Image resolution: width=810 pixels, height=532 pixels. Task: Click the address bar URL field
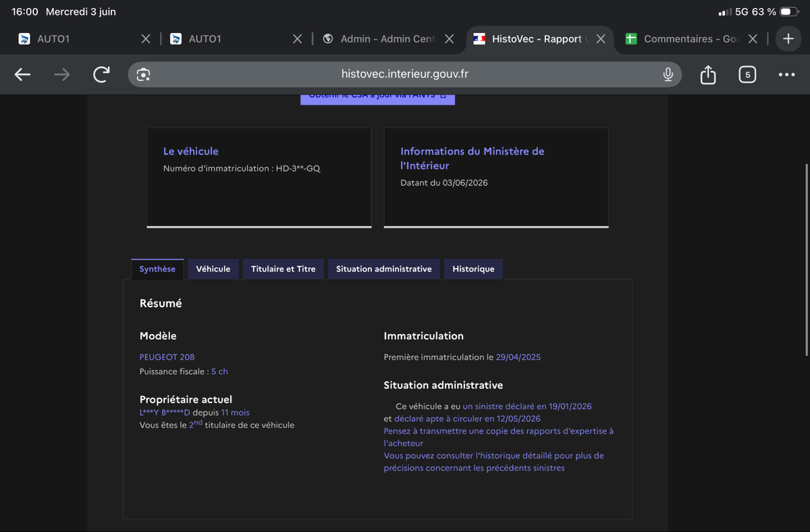(405, 74)
